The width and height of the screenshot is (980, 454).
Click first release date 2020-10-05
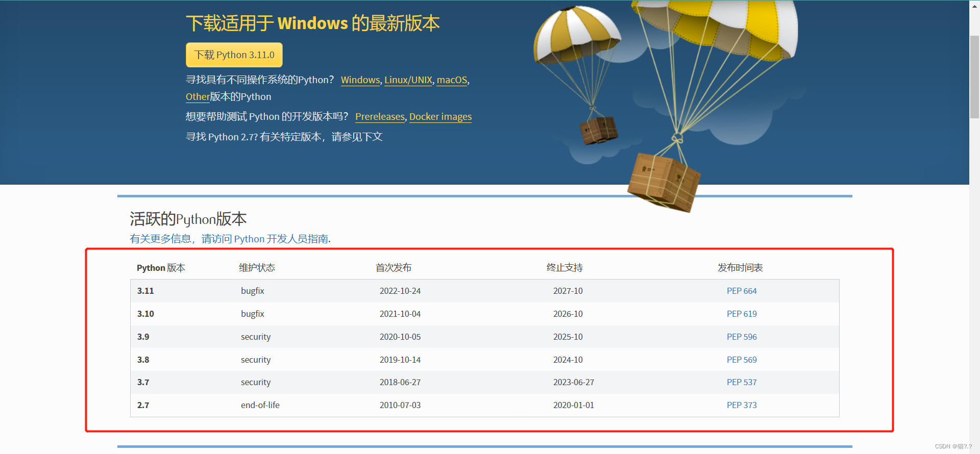coord(400,337)
